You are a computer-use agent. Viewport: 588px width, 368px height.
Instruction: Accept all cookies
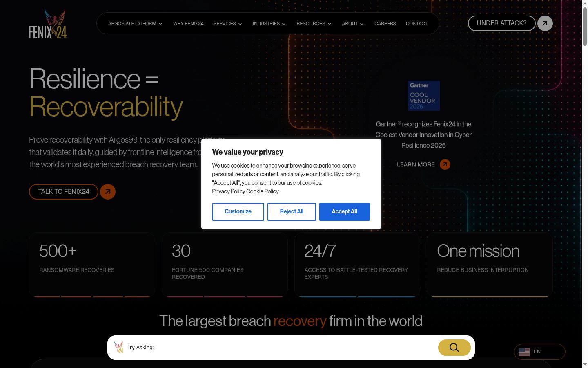345,212
